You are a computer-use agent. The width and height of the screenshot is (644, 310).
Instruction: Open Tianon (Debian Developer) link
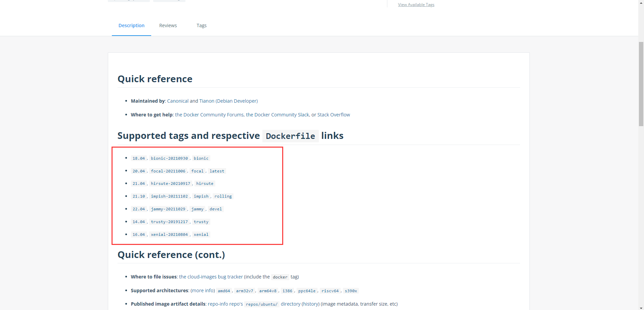[228, 101]
